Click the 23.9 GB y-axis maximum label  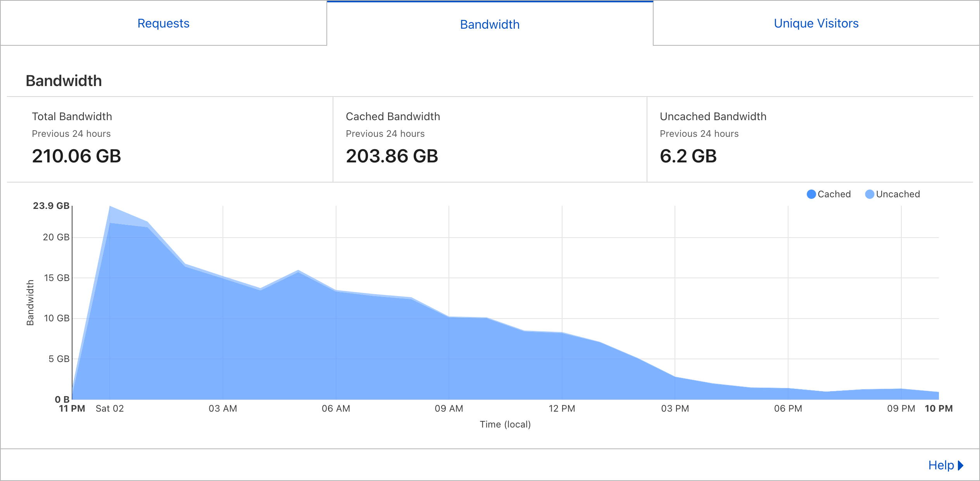point(51,206)
